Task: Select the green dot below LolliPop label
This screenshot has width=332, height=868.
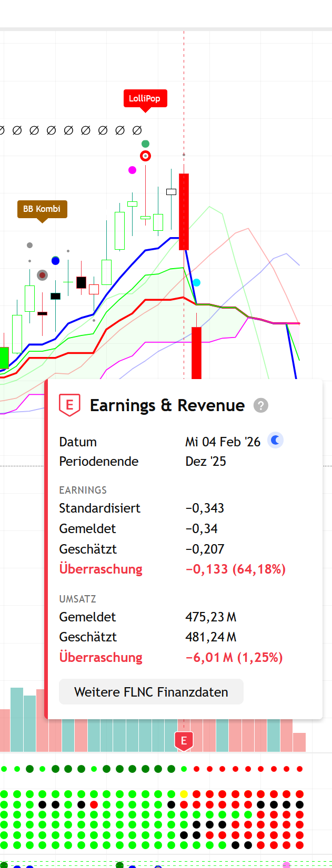Action: 146,144
